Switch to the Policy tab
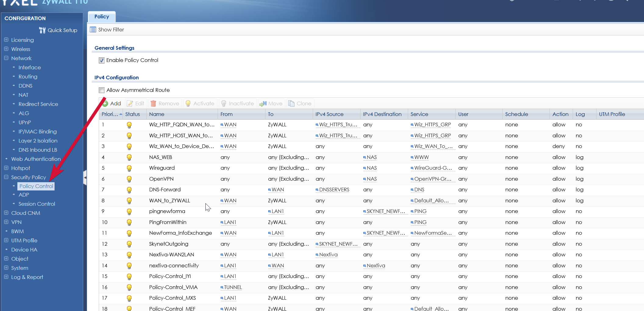Viewport: 644px width, 311px height. click(101, 16)
